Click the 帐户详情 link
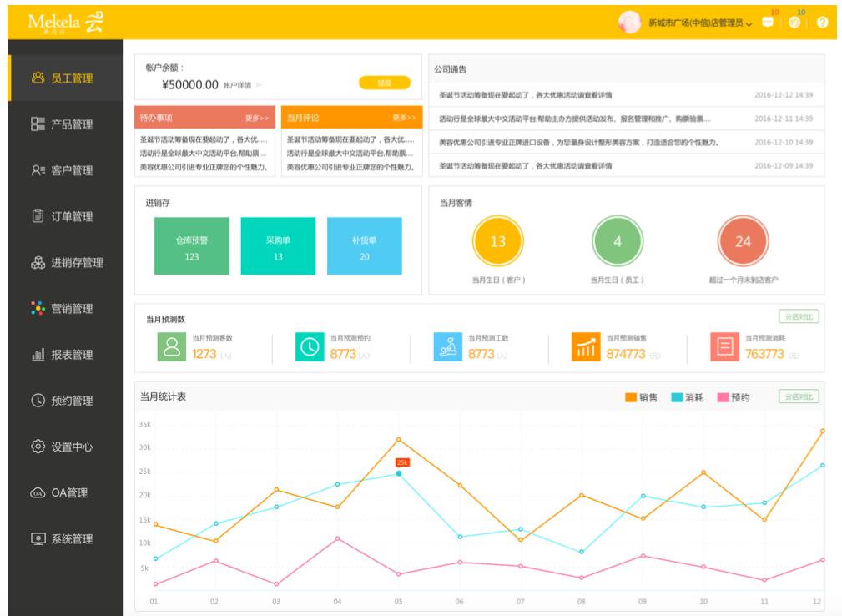This screenshot has height=616, width=842. [242, 85]
